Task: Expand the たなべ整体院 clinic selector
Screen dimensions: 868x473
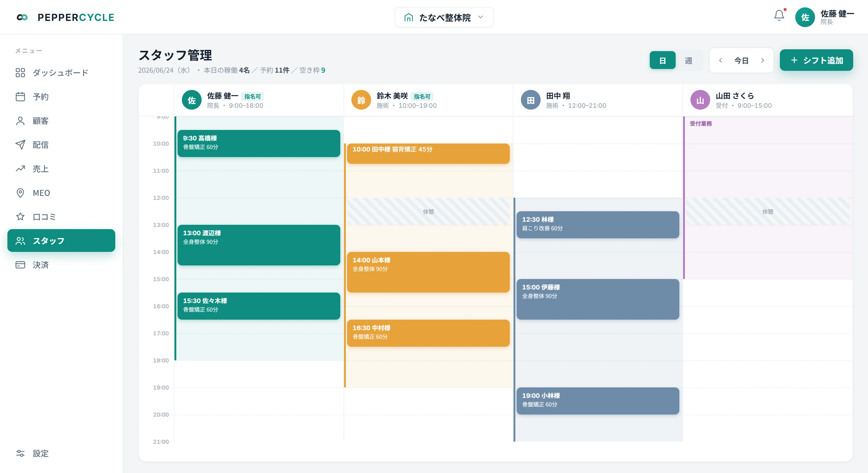Action: 444,17
